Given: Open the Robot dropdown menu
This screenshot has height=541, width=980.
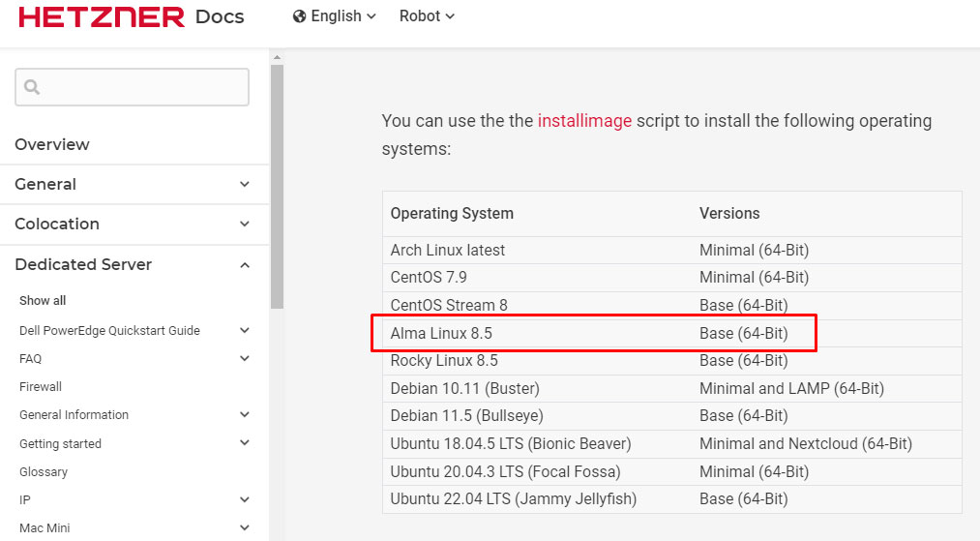Looking at the screenshot, I should (427, 16).
